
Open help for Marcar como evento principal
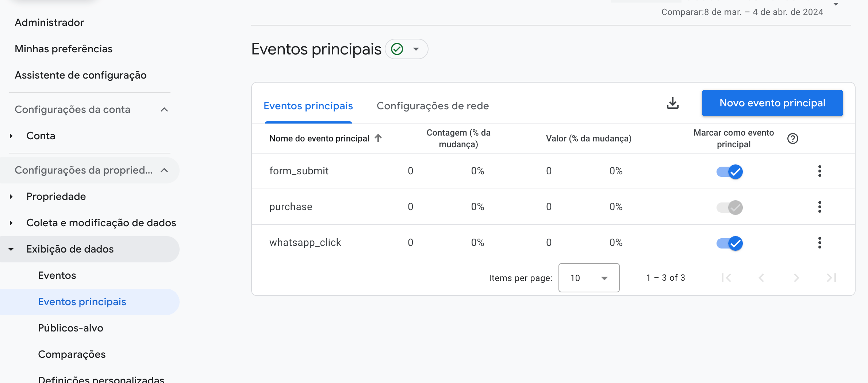tap(792, 139)
